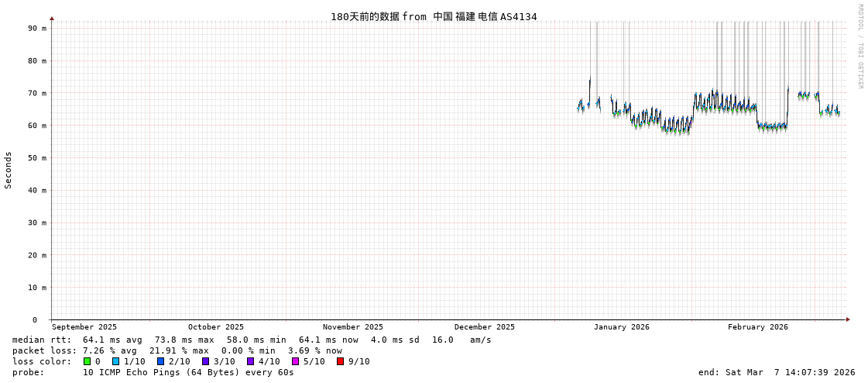
Task: Click the RRDTOOL / TOBI OETIKER watermark
Action: (x=859, y=47)
